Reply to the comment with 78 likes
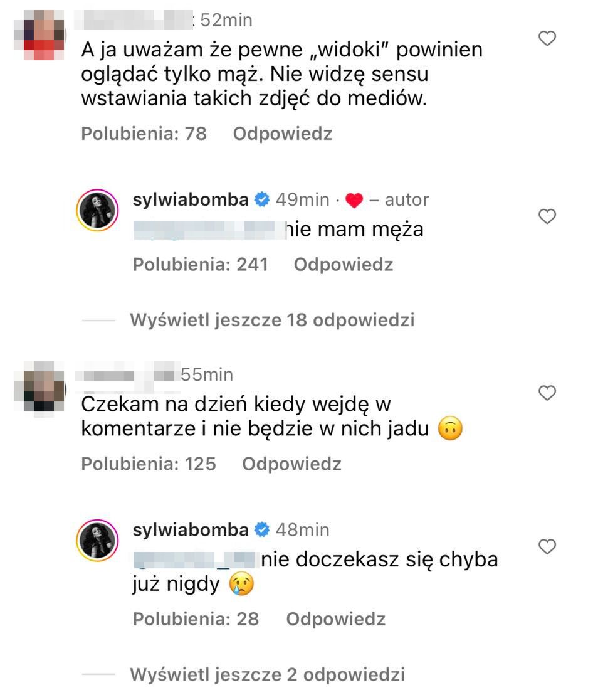The width and height of the screenshot is (593, 700). [x=282, y=134]
